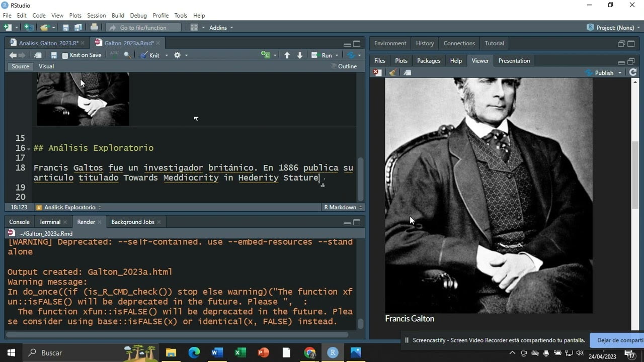644x362 pixels.
Task: Open the Session menu
Action: click(96, 16)
